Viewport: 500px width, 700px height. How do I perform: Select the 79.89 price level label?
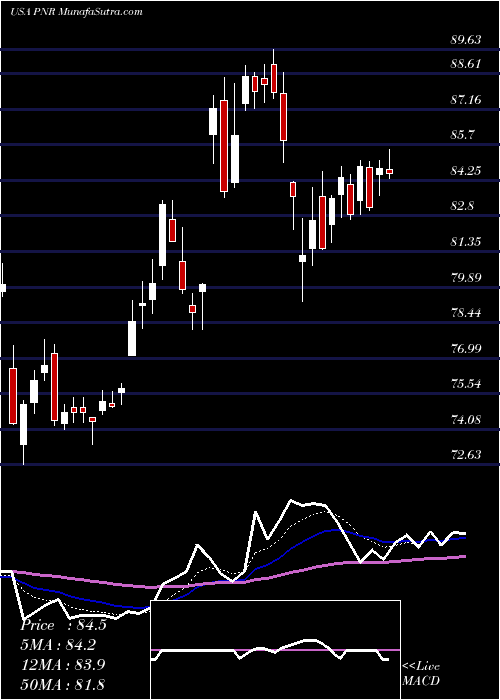point(466,278)
